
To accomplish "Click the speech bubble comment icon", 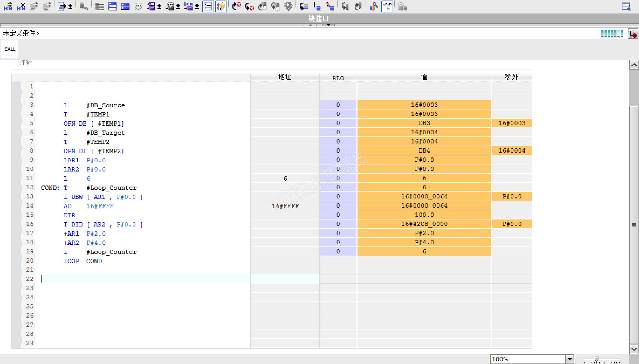I will pos(138,6).
